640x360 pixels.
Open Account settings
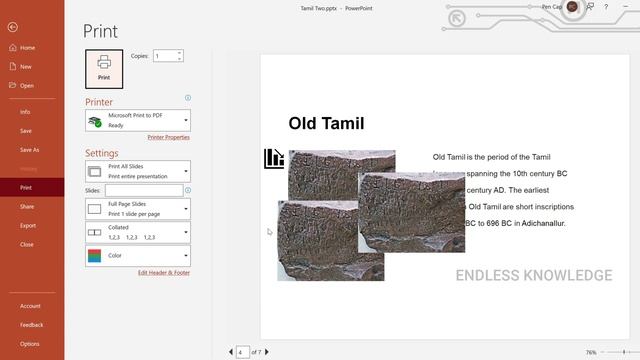coord(30,306)
